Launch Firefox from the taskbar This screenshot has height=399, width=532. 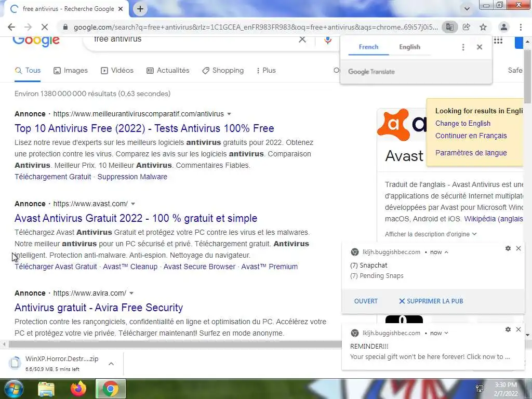tap(78, 389)
